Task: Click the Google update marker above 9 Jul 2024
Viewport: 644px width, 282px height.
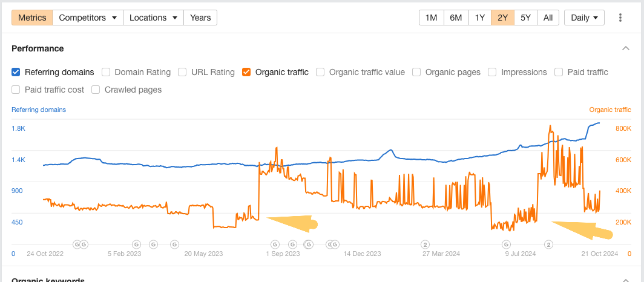Action: (x=506, y=244)
